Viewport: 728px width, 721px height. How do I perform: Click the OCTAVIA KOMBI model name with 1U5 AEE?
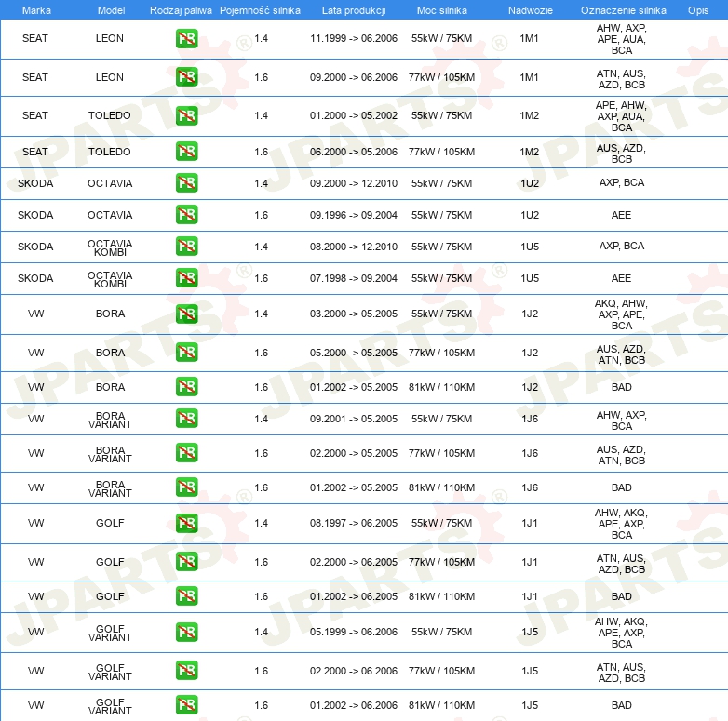[110, 279]
